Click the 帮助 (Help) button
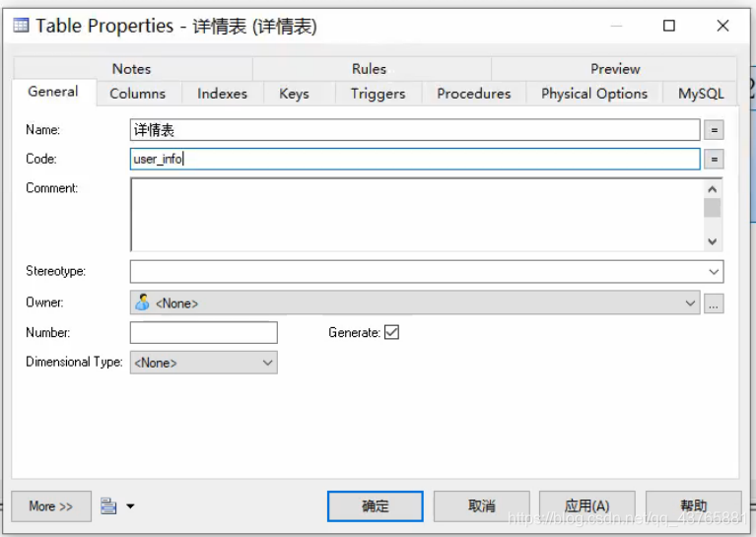 pos(693,506)
